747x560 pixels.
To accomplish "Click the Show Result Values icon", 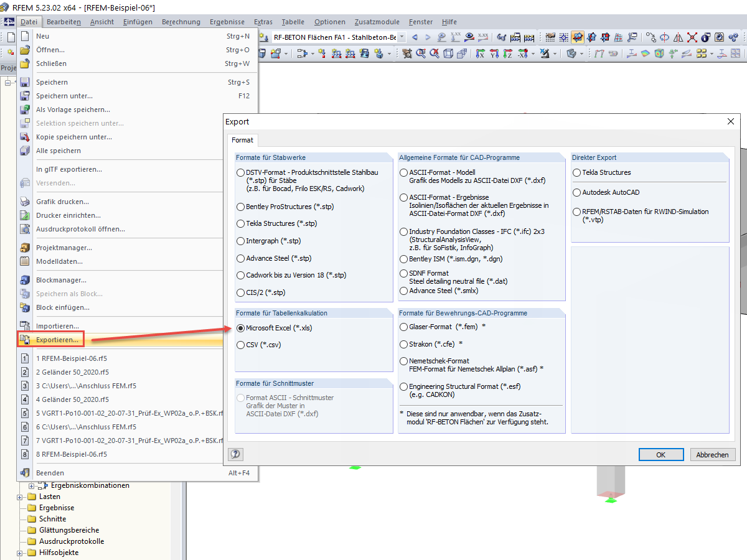I will (x=483, y=39).
